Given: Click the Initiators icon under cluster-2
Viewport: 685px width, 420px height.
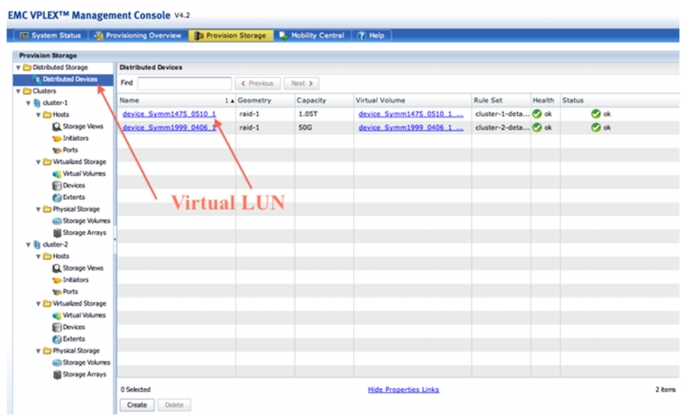Looking at the screenshot, I should click(57, 280).
